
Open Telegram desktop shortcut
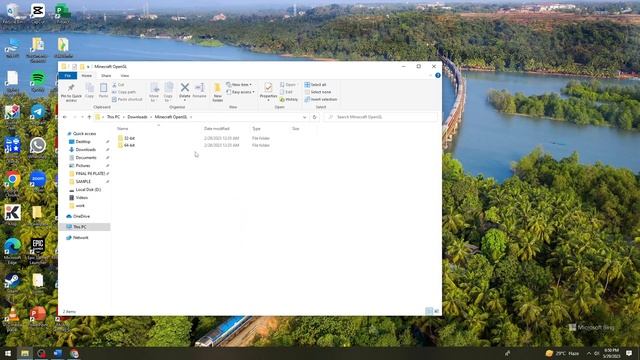[x=38, y=113]
